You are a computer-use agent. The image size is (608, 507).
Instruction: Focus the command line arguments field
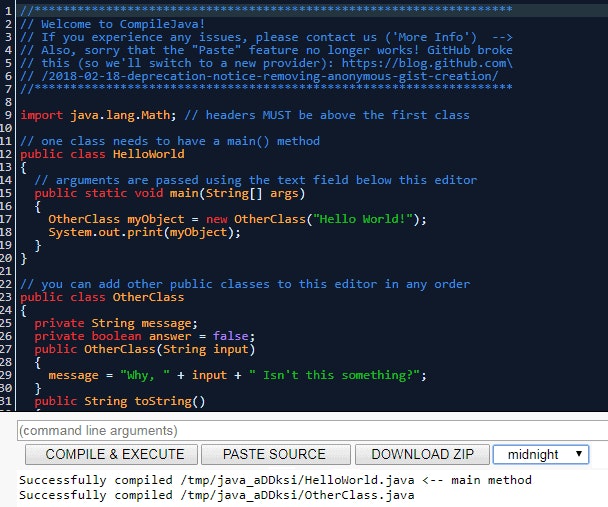point(312,431)
